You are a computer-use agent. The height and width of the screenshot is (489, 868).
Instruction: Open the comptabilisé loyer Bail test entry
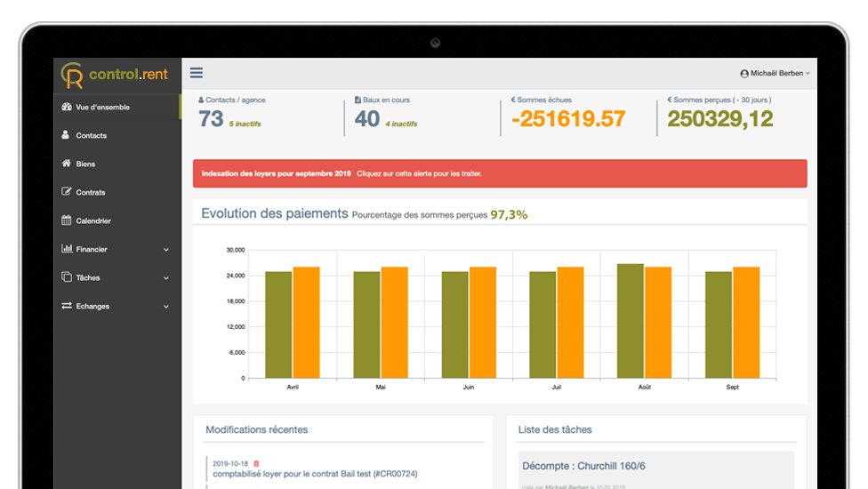315,474
